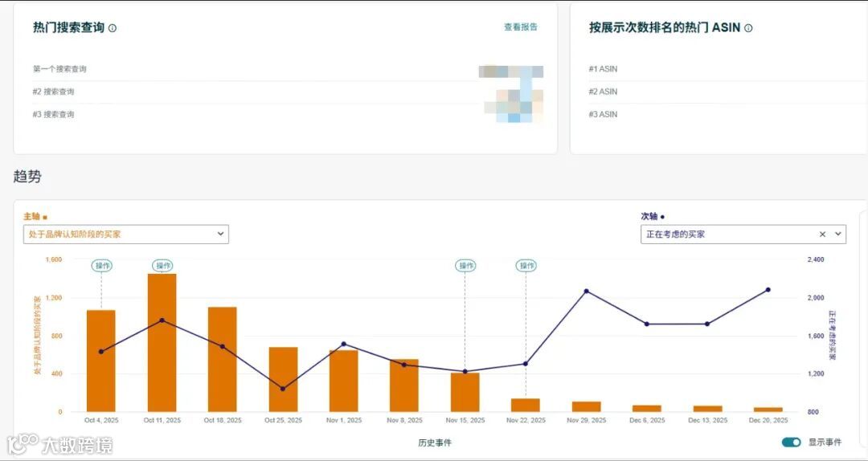868x461 pixels.
Task: Click the #2 搜索查询 row label
Action: [x=53, y=92]
